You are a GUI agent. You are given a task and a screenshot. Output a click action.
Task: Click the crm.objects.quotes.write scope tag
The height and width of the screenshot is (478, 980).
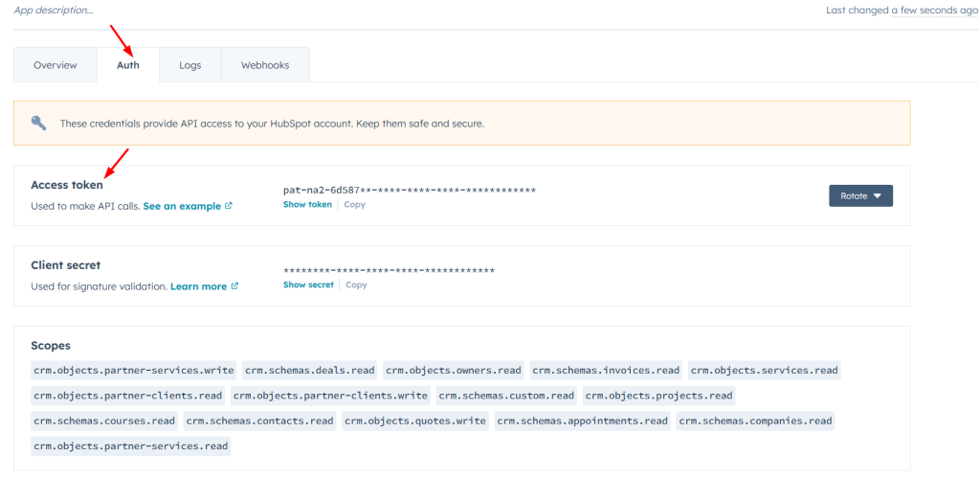(x=415, y=421)
